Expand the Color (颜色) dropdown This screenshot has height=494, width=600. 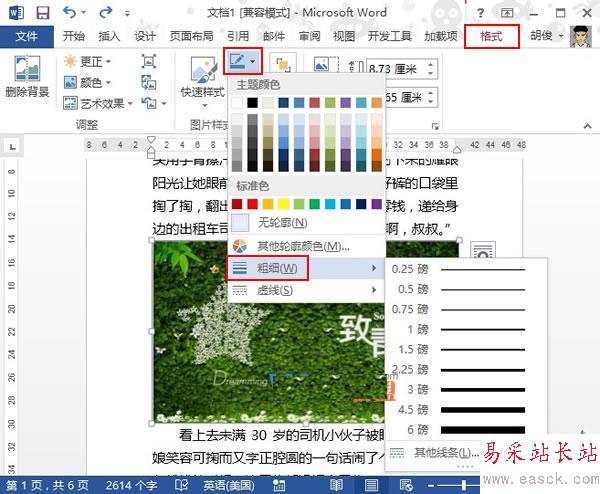pos(108,82)
